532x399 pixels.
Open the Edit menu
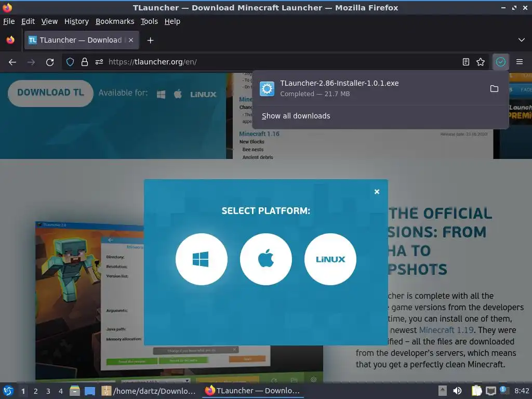tap(28, 21)
